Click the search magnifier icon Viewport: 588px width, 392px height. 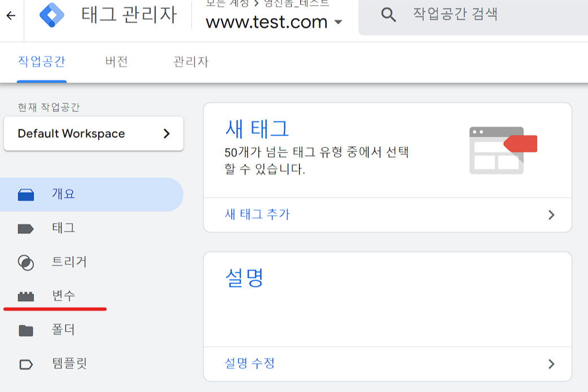point(388,15)
